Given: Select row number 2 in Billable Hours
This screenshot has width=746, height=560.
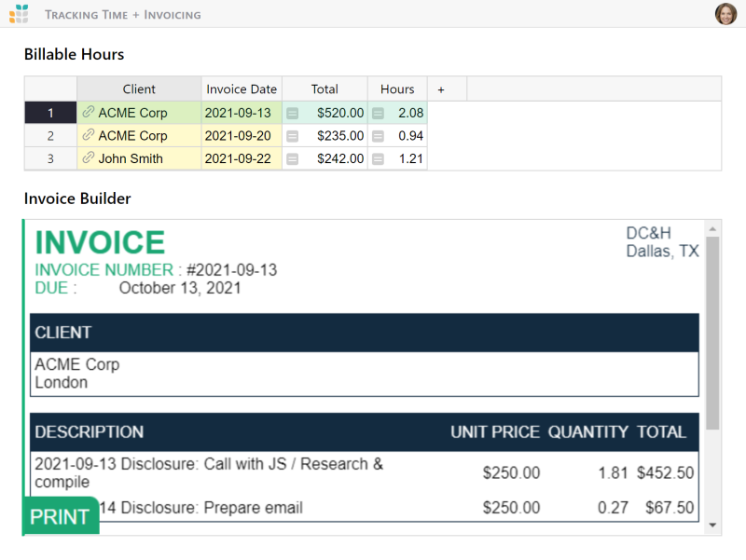Looking at the screenshot, I should pos(50,136).
